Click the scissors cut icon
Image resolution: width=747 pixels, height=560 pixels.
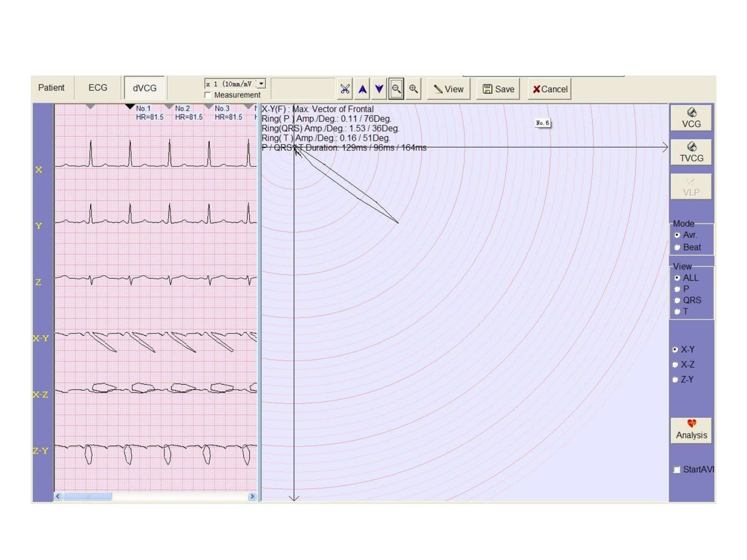click(x=345, y=89)
